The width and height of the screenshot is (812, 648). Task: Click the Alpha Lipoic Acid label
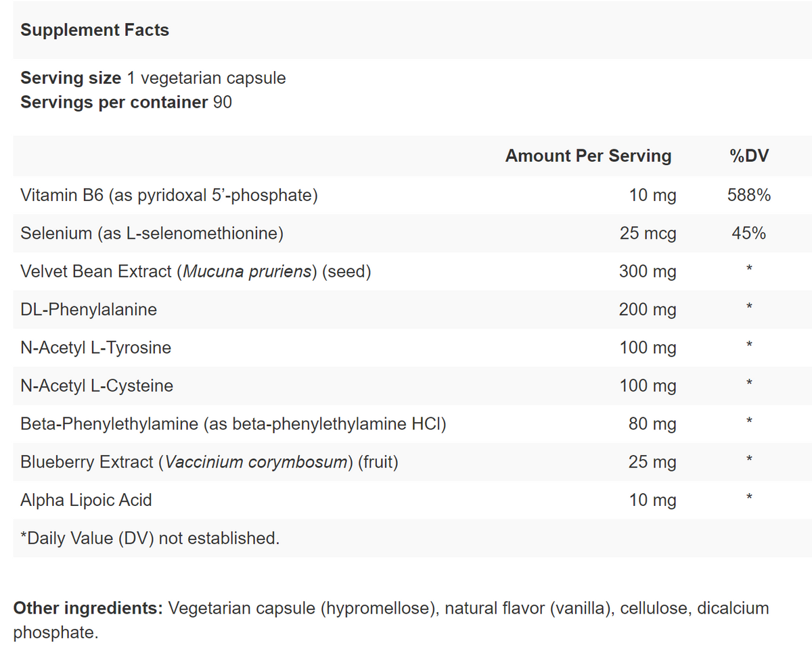point(86,500)
